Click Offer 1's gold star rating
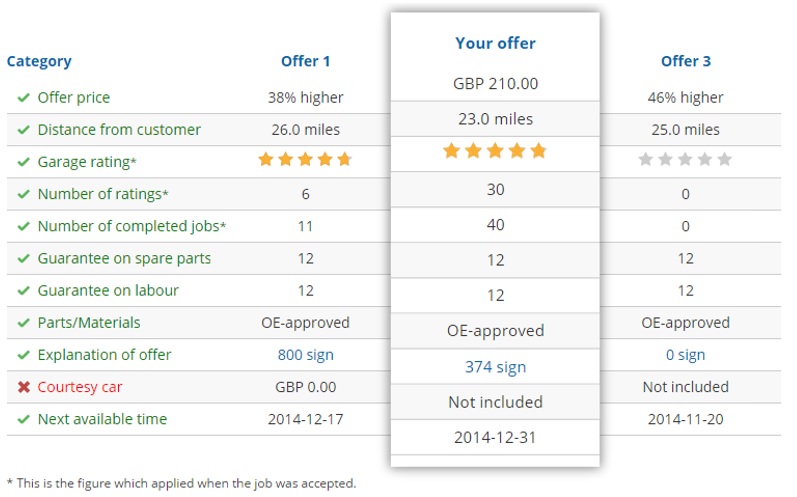The image size is (797, 497). click(x=305, y=159)
